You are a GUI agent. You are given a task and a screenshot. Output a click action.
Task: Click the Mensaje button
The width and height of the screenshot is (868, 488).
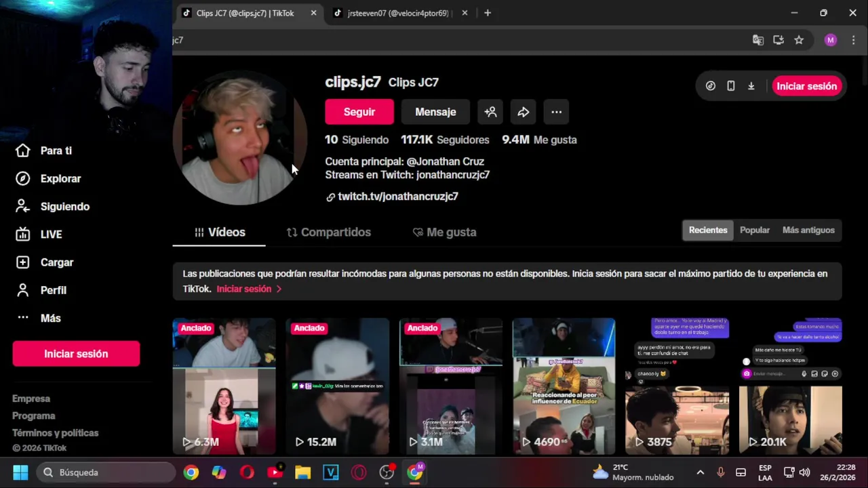(435, 112)
